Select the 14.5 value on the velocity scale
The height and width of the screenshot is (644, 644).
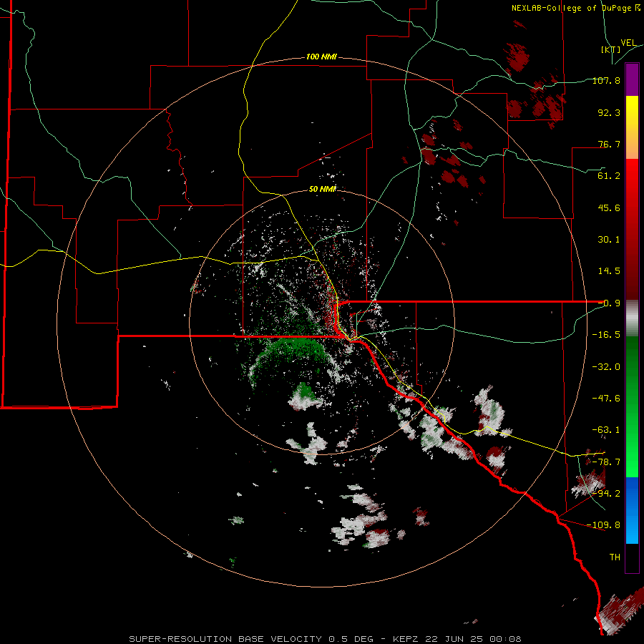click(x=609, y=271)
